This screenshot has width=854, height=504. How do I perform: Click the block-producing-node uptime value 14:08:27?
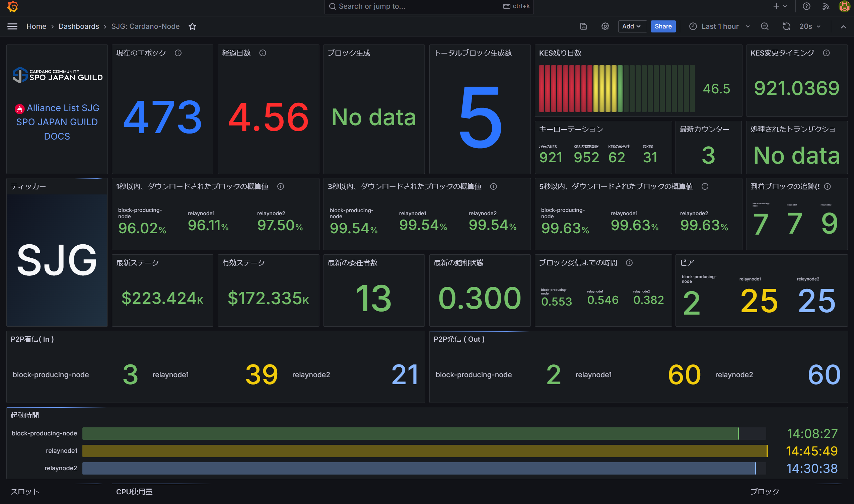click(812, 434)
